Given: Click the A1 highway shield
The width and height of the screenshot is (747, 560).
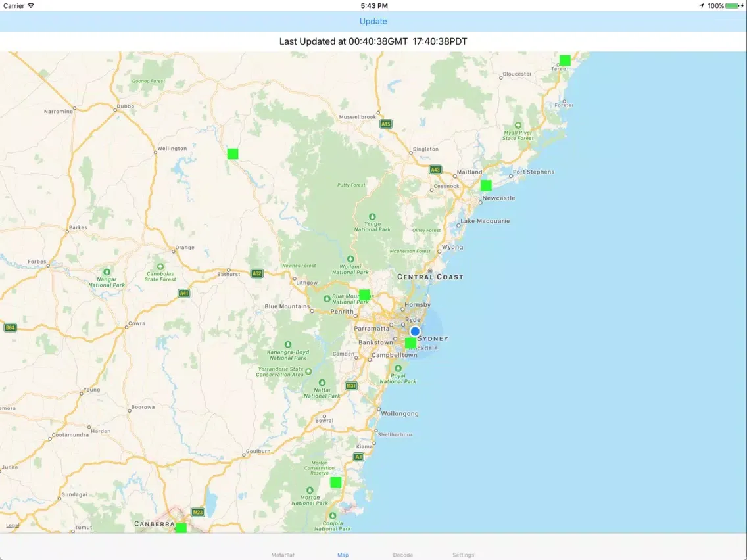Looking at the screenshot, I should click(358, 457).
